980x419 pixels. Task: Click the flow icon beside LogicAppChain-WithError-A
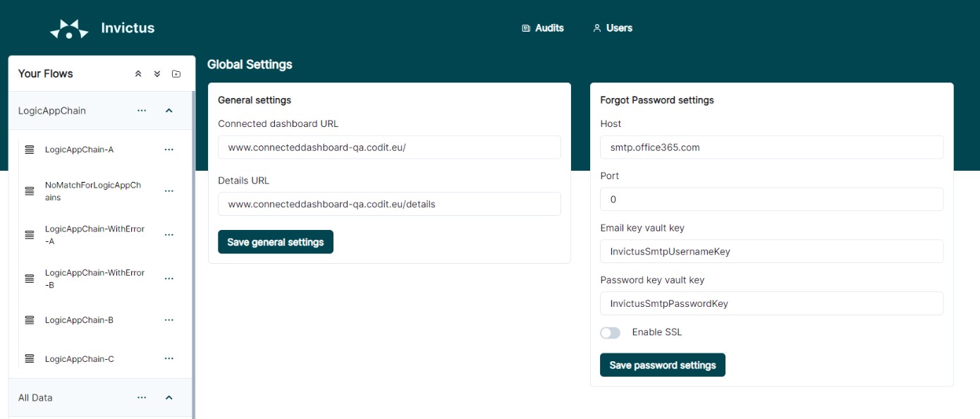[x=29, y=234]
